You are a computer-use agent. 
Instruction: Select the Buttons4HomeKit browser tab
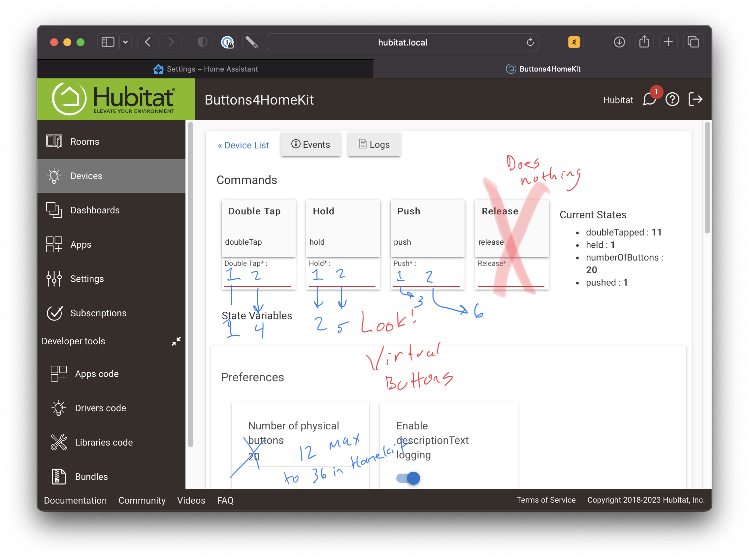coord(543,69)
